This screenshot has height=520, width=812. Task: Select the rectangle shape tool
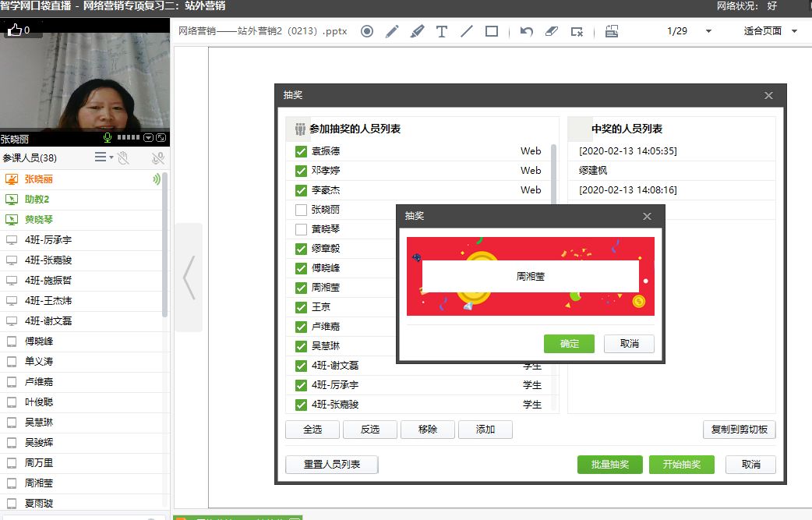tap(492, 32)
